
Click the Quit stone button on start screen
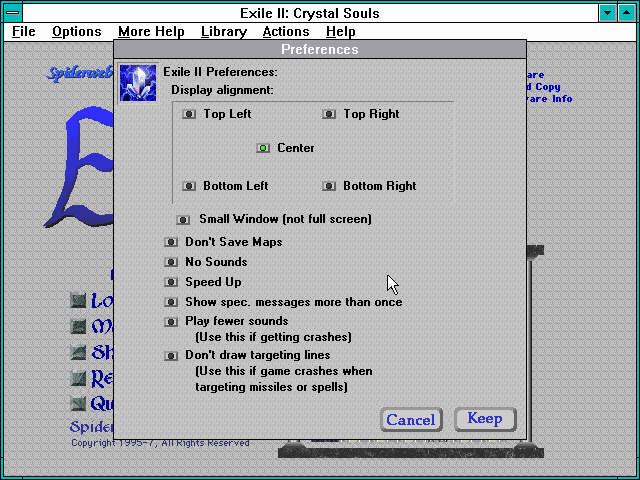pos(78,404)
